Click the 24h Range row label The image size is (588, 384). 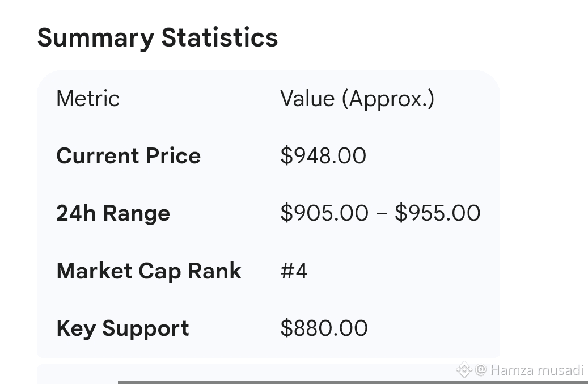(x=113, y=213)
